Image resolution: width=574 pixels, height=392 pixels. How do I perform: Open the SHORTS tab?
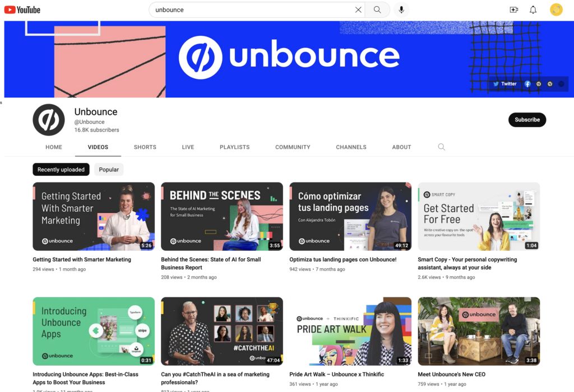coord(145,147)
